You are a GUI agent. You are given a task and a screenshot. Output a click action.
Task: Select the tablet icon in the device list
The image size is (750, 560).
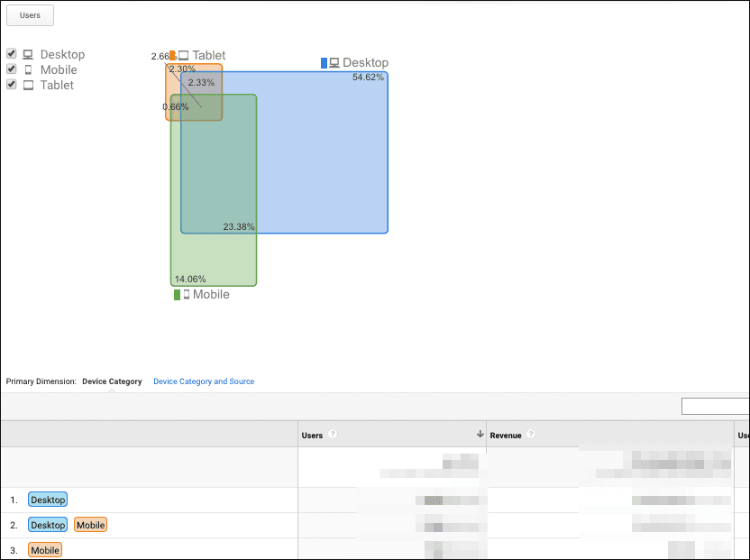pyautogui.click(x=29, y=85)
